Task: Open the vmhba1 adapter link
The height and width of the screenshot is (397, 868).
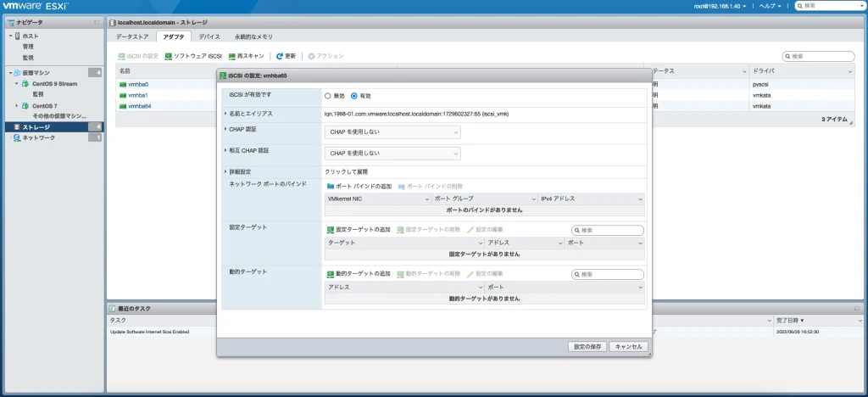Action: [138, 95]
